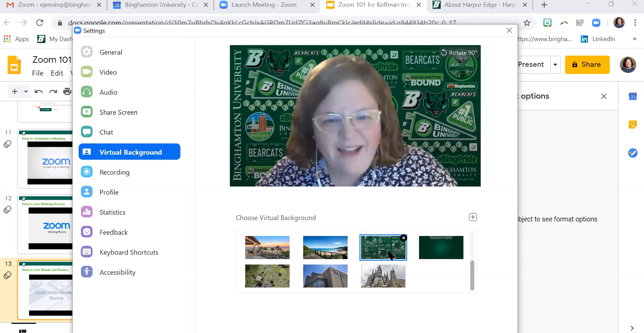
Task: Open the LinkedIn bookmark
Action: pos(598,39)
